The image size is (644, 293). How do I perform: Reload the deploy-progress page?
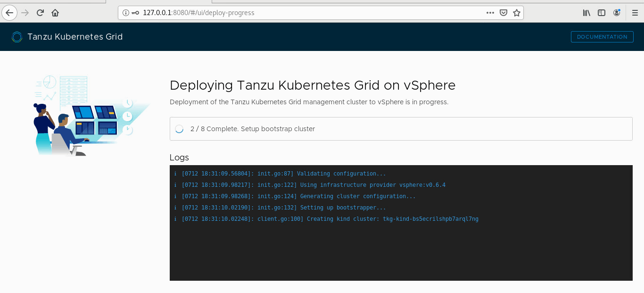pos(40,13)
